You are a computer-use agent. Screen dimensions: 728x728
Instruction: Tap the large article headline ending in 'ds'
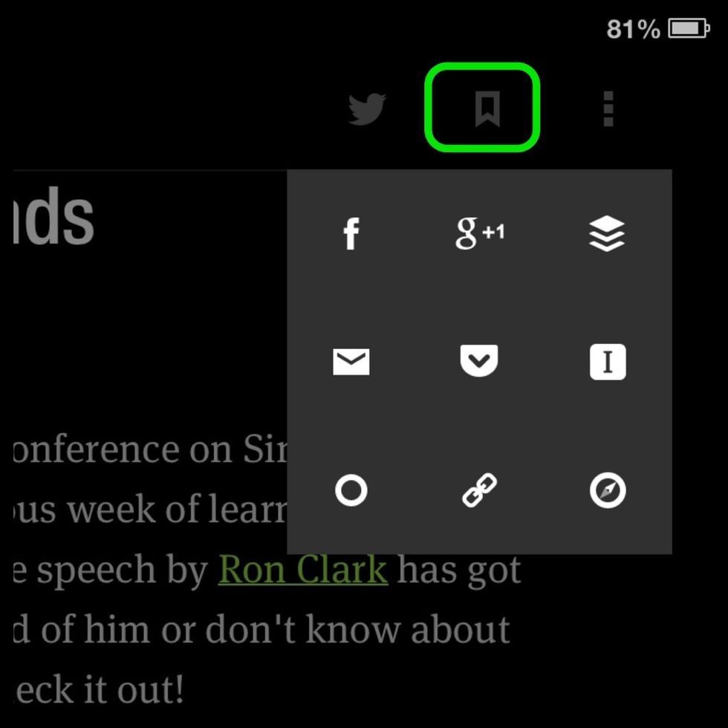53,216
